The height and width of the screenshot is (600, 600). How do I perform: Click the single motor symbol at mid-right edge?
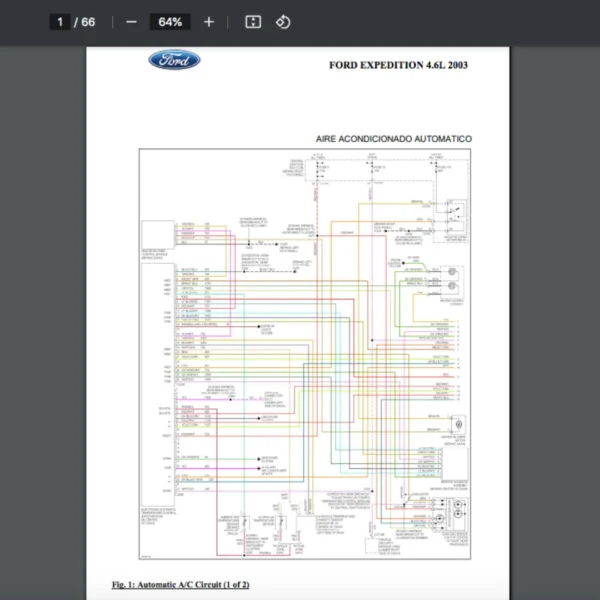coord(459,427)
